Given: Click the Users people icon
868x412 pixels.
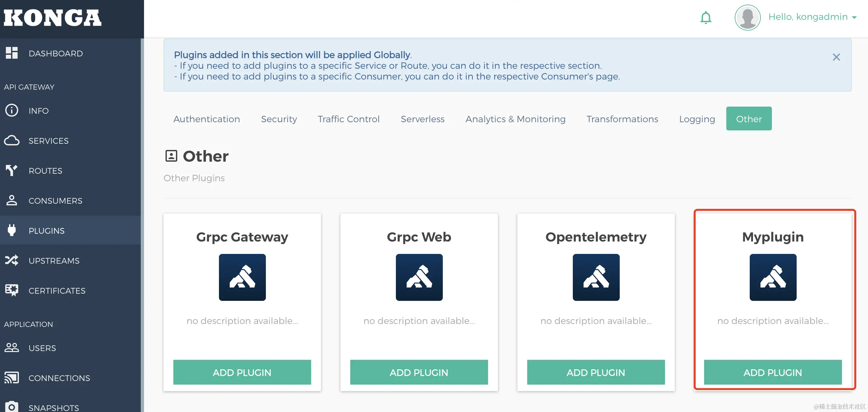Looking at the screenshot, I should [x=12, y=347].
